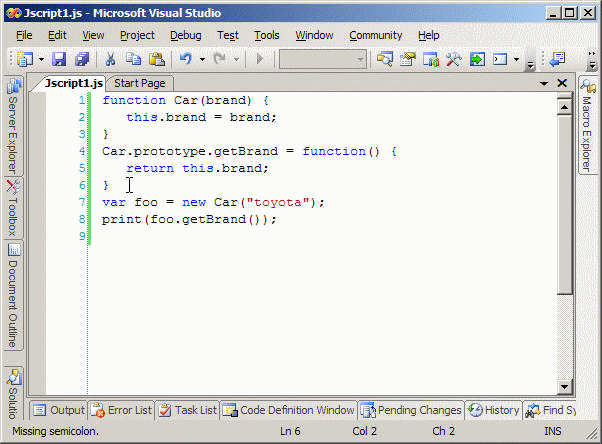Click the Paste clipboard icon
602x444 pixels.
155,60
